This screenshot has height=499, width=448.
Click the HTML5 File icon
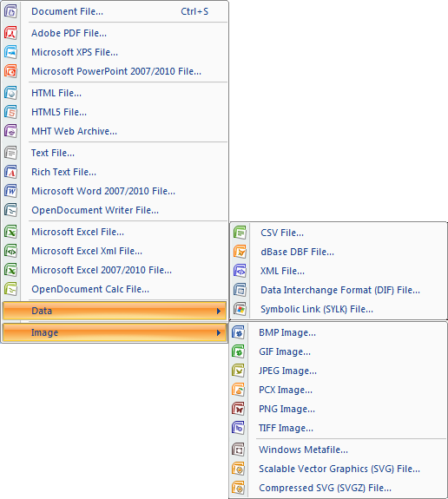(10, 112)
